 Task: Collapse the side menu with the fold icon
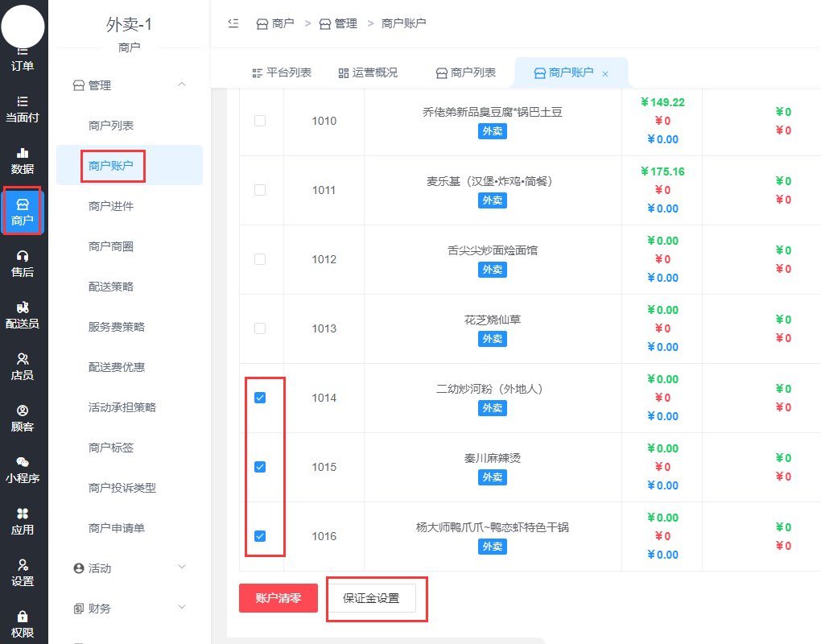pos(233,23)
